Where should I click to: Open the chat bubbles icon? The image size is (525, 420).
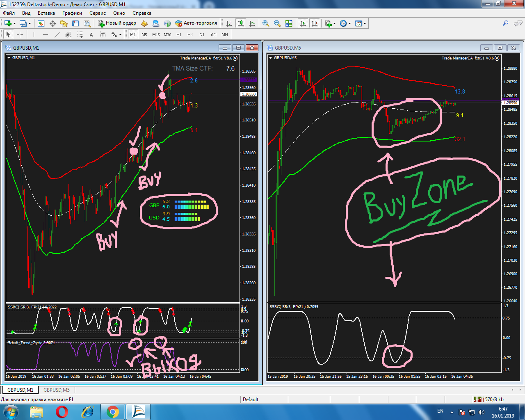518,23
